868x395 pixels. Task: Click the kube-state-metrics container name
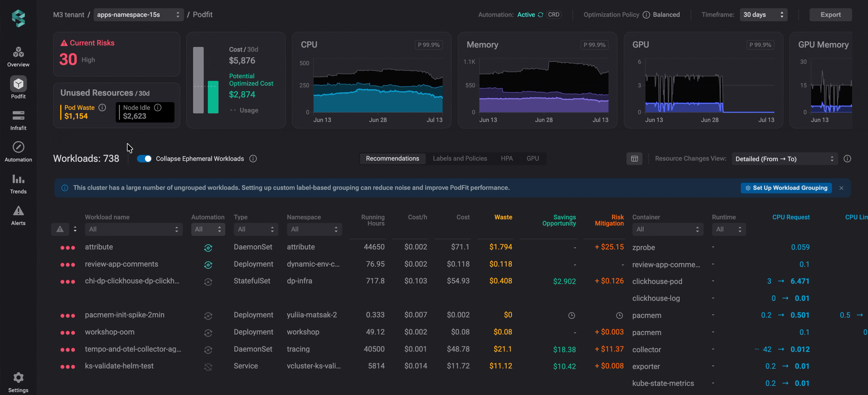663,383
